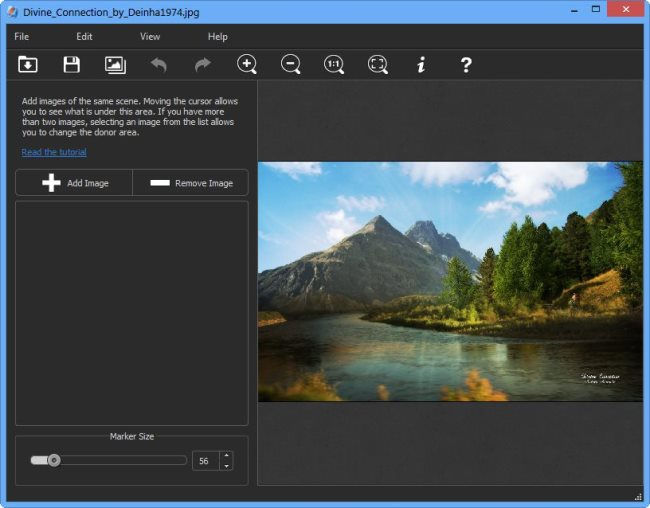Click the Marker Size slider handle

(54, 460)
